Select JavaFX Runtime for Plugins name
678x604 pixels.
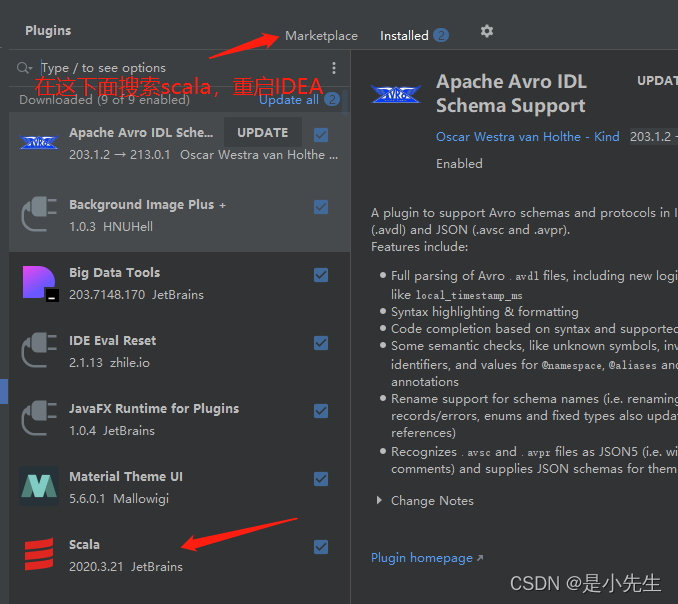(x=154, y=409)
